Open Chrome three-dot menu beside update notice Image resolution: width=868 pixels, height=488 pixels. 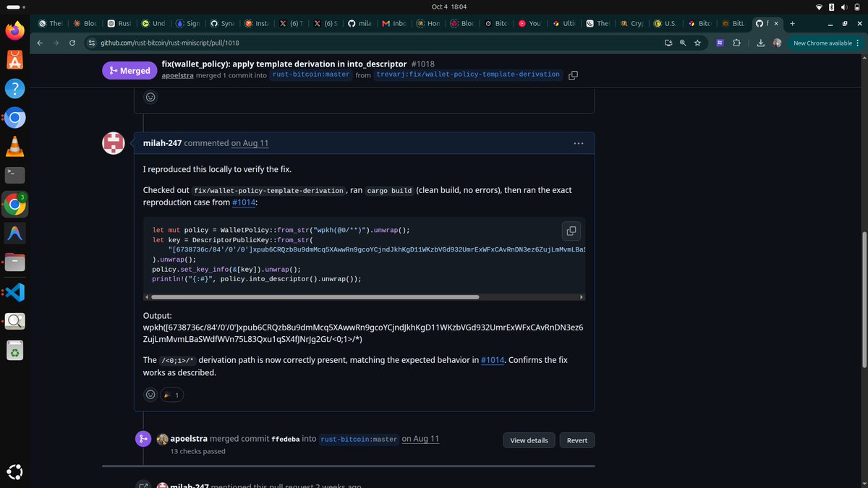click(859, 43)
